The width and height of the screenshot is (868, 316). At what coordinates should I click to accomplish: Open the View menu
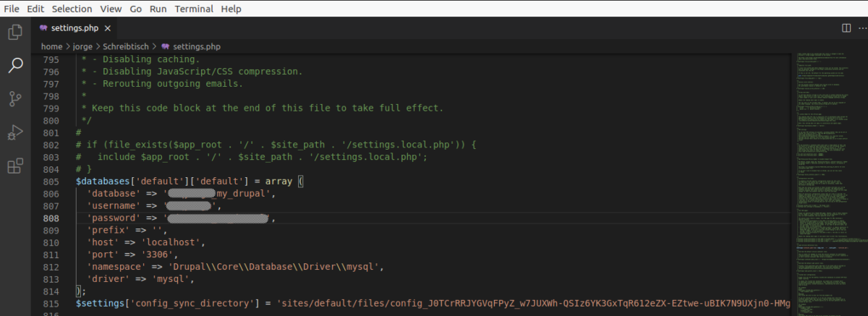click(x=111, y=9)
